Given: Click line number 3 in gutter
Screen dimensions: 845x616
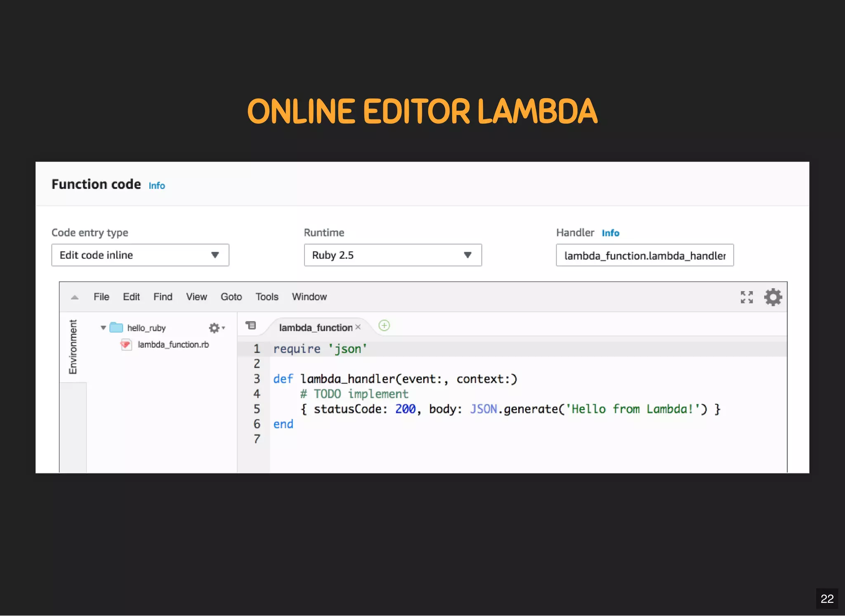Looking at the screenshot, I should 257,379.
